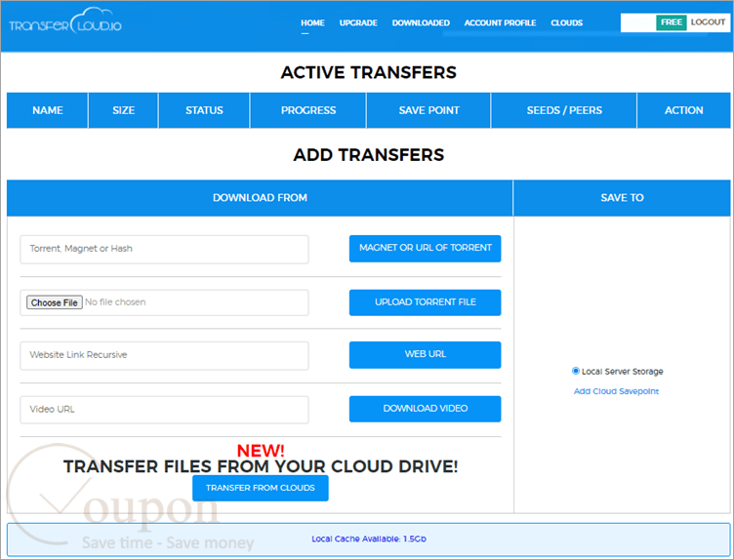The image size is (734, 560).
Task: Click the ADD TRANSFERS heading
Action: (368, 155)
